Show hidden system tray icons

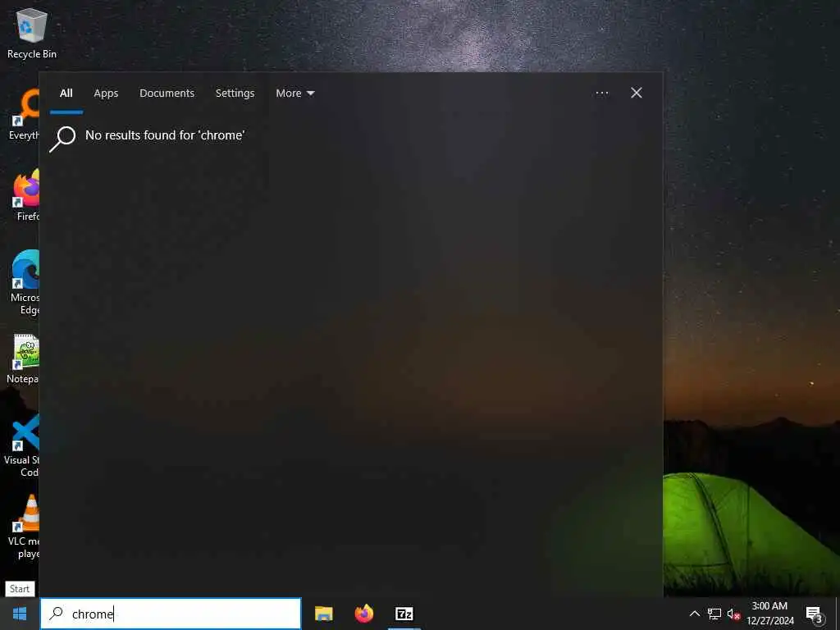pyautogui.click(x=694, y=614)
